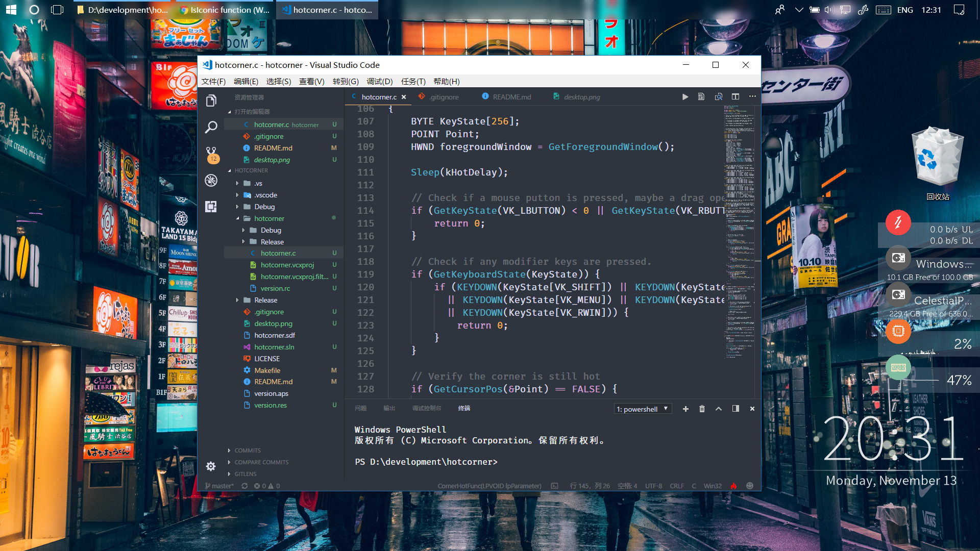Open the 查看(V) menu
Viewport: 980px width, 551px height.
(x=311, y=82)
